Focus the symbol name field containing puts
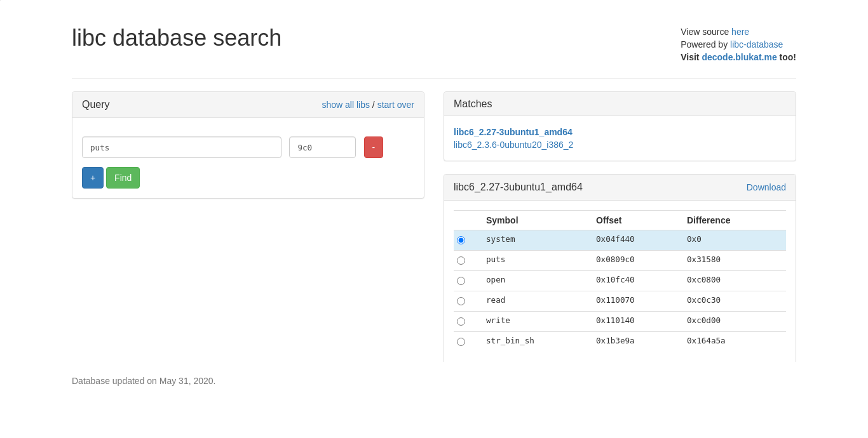This screenshot has height=438, width=868. tap(181, 147)
